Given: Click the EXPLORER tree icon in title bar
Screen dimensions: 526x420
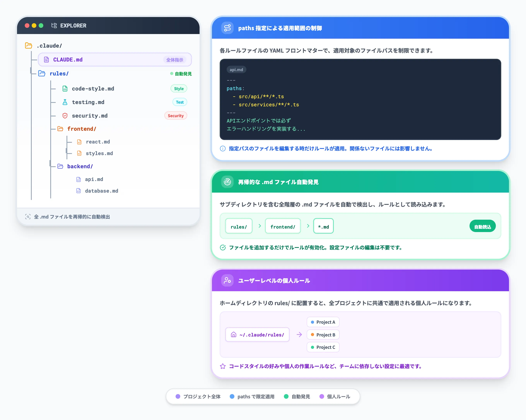Looking at the screenshot, I should [x=54, y=26].
